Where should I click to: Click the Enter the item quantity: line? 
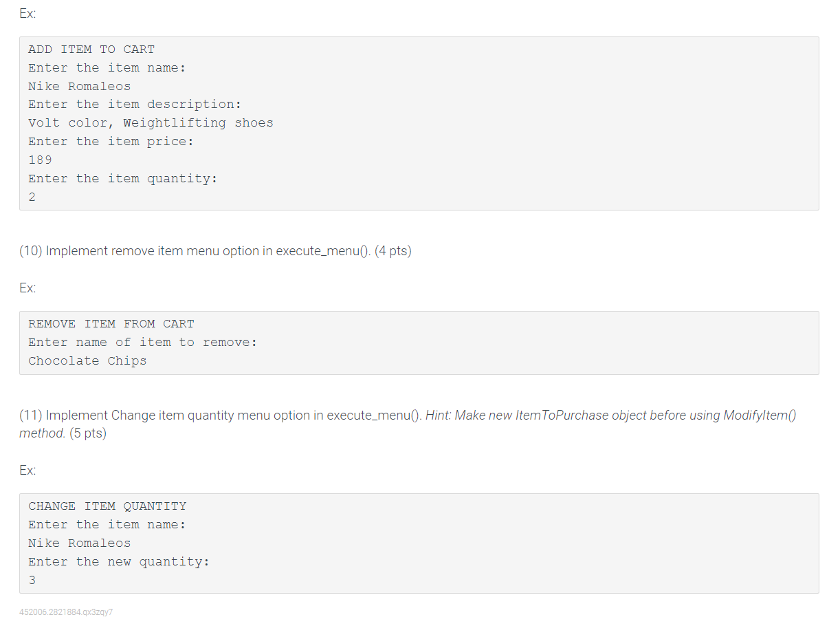(x=123, y=179)
